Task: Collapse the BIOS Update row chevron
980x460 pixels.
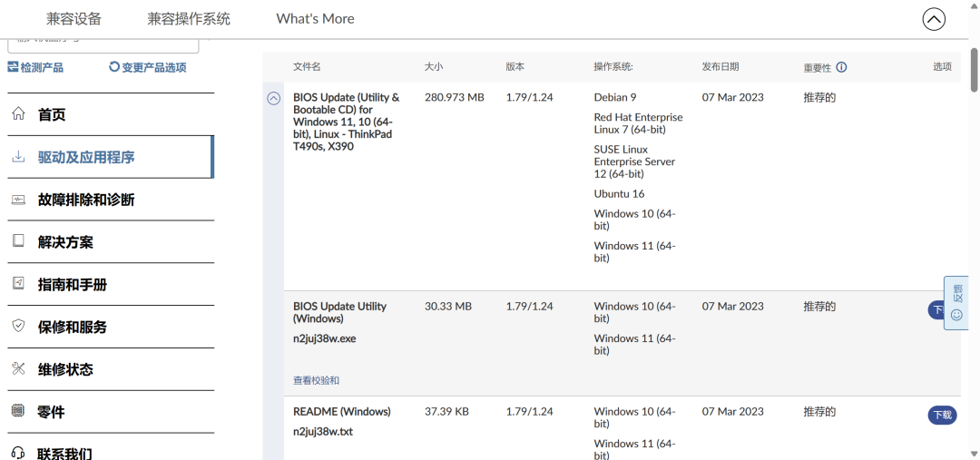Action: click(x=274, y=98)
